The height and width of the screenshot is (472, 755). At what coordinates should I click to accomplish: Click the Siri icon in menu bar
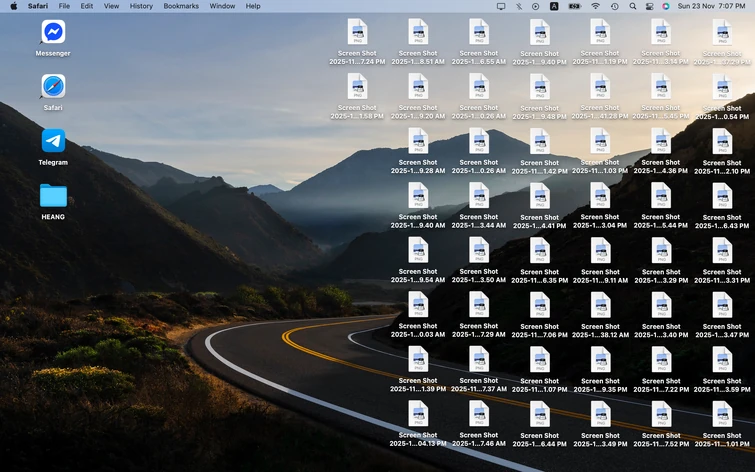(x=666, y=6)
